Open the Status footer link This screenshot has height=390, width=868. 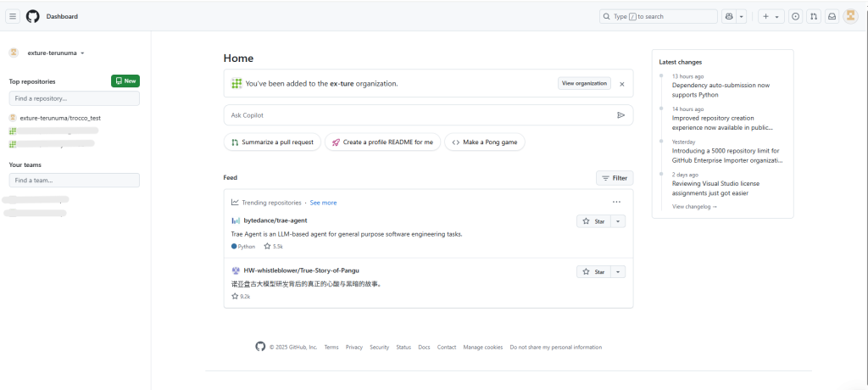[x=403, y=348]
